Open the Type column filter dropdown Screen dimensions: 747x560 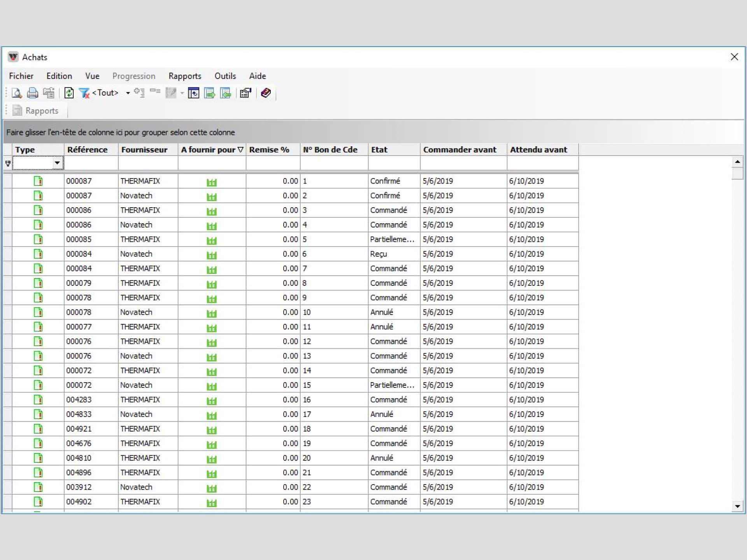(57, 163)
